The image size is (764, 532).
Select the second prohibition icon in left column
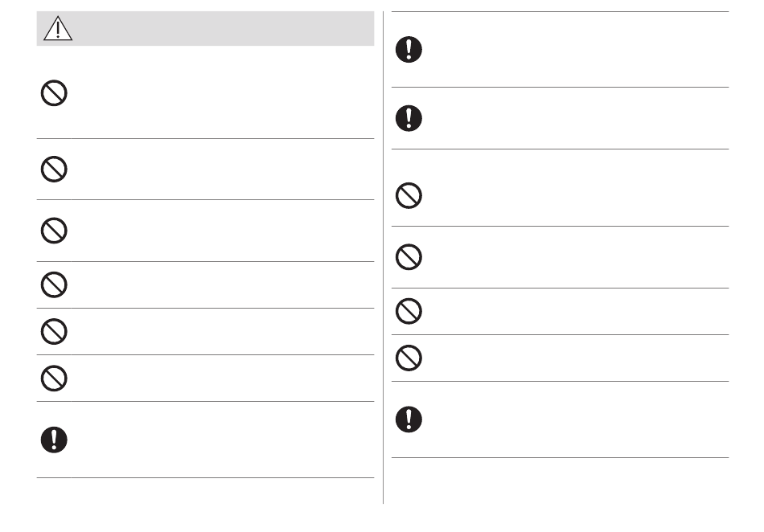point(54,170)
